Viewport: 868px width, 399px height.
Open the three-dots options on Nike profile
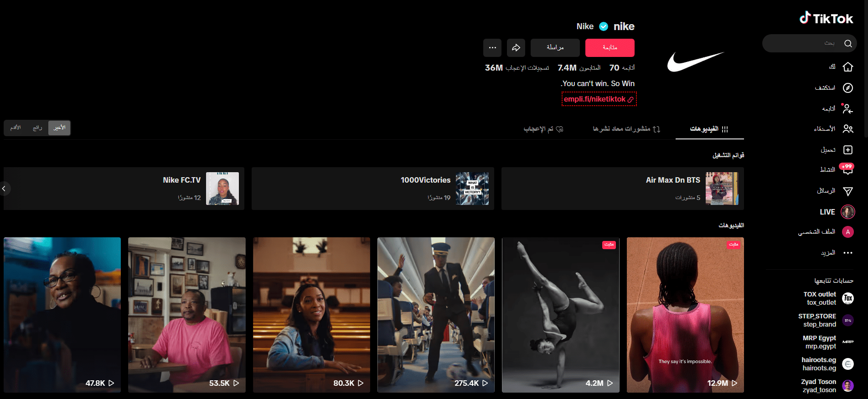pyautogui.click(x=492, y=48)
